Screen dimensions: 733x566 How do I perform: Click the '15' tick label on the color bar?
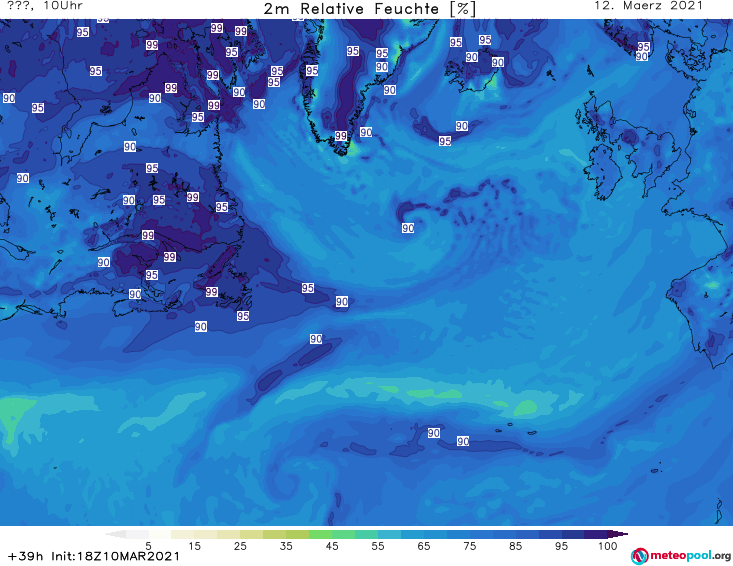[x=194, y=546]
